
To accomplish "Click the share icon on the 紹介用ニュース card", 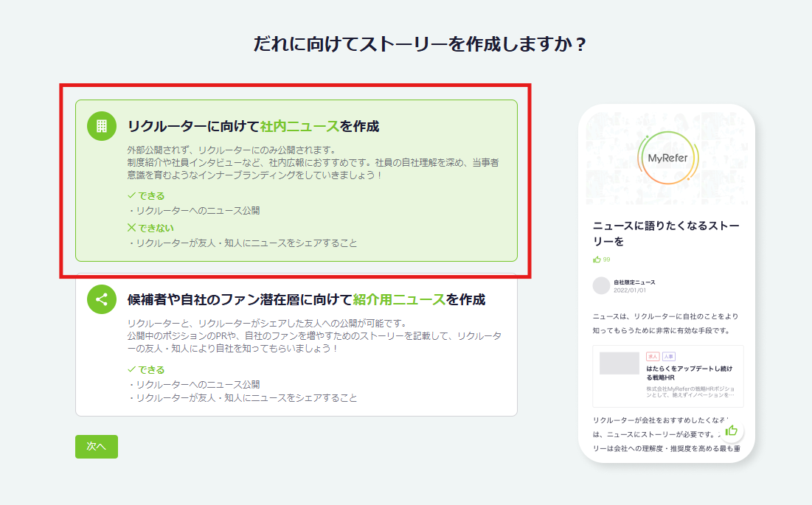I will click(102, 299).
